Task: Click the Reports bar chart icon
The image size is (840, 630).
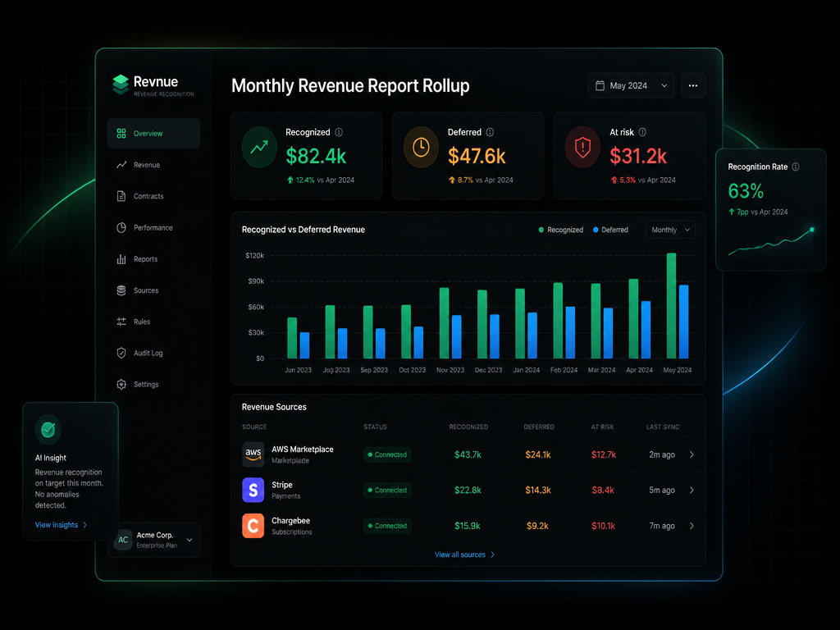Action: pyautogui.click(x=121, y=259)
